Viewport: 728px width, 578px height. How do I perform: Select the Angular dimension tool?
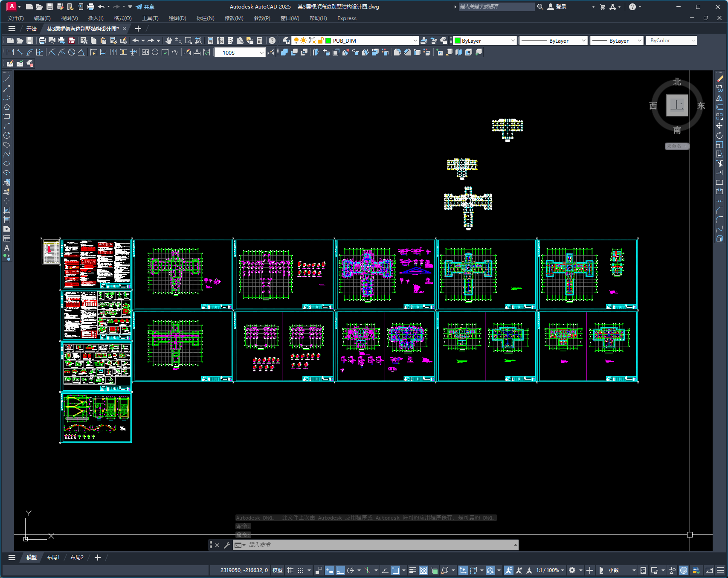tap(81, 52)
